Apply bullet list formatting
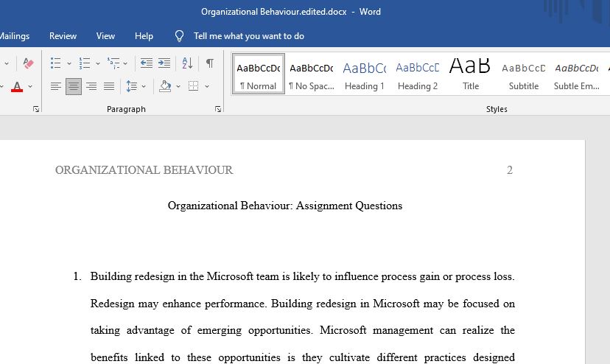610x364 pixels. (56, 63)
